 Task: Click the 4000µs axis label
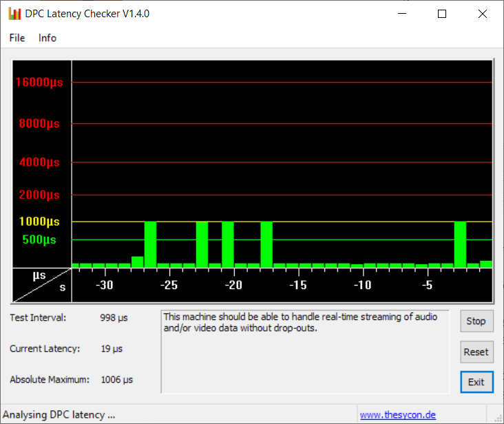[x=39, y=162]
